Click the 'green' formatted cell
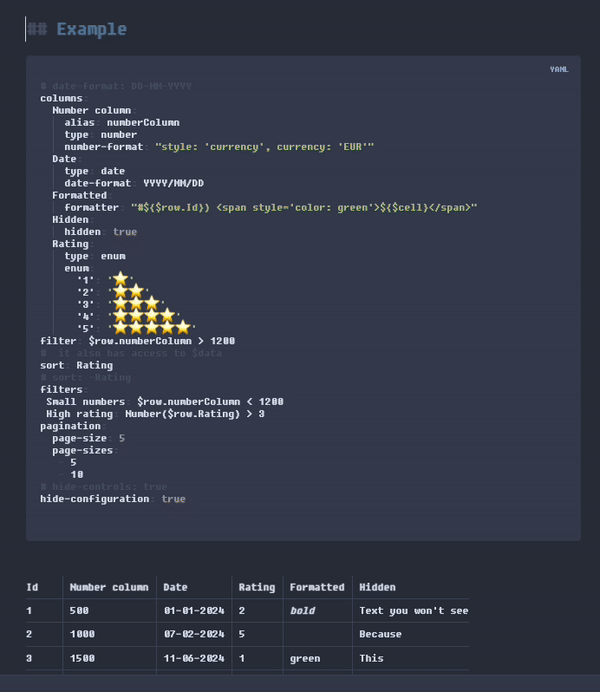This screenshot has height=692, width=600. click(305, 658)
